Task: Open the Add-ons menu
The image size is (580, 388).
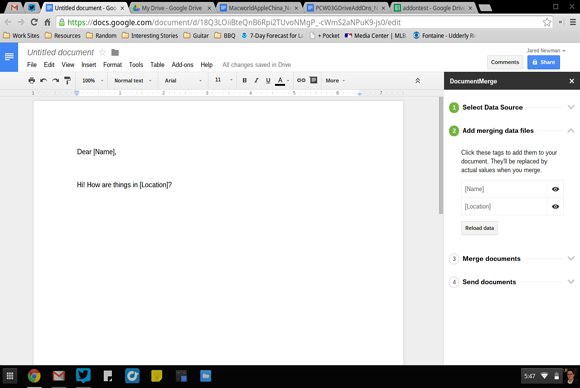Action: (x=182, y=65)
